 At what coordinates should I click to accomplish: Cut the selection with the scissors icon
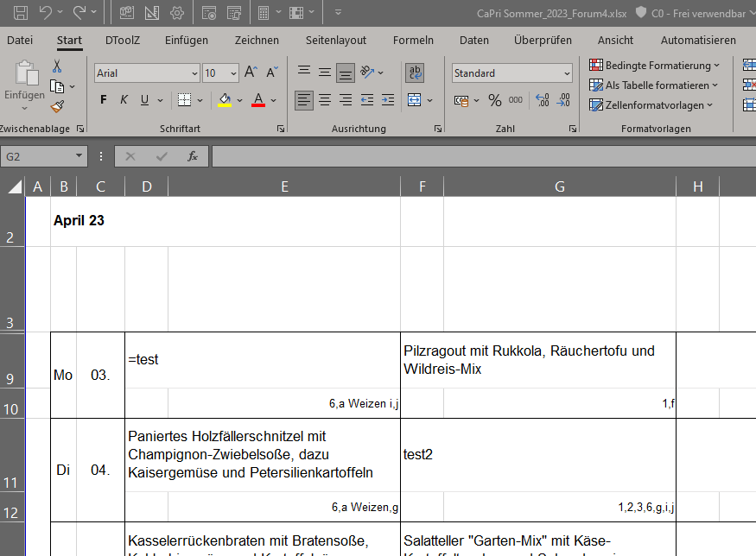[x=57, y=66]
